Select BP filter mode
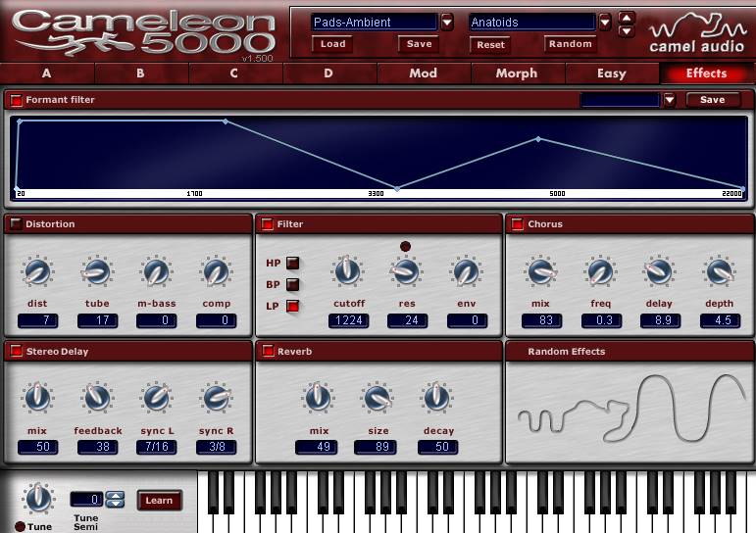 click(292, 284)
